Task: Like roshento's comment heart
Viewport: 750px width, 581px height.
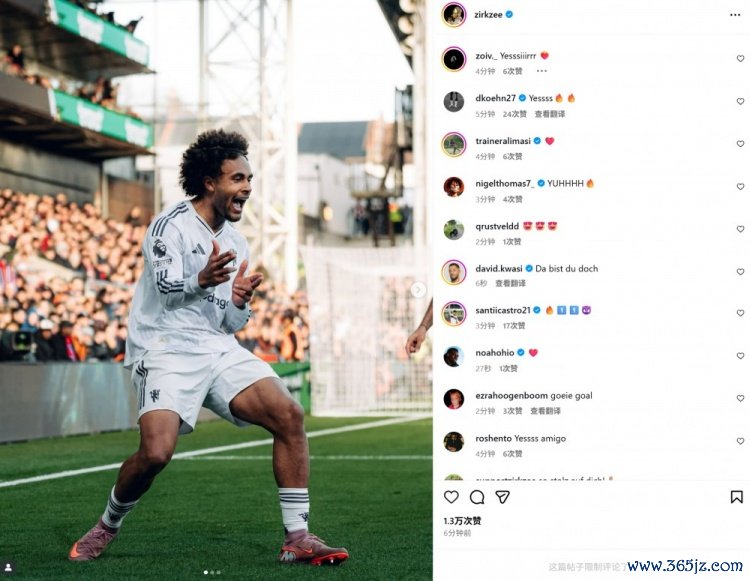Action: (740, 441)
